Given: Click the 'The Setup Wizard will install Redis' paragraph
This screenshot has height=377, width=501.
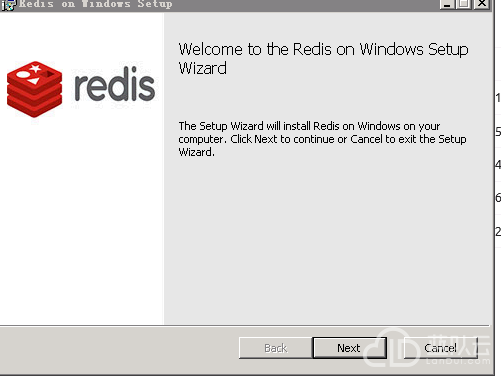Looking at the screenshot, I should point(322,139).
